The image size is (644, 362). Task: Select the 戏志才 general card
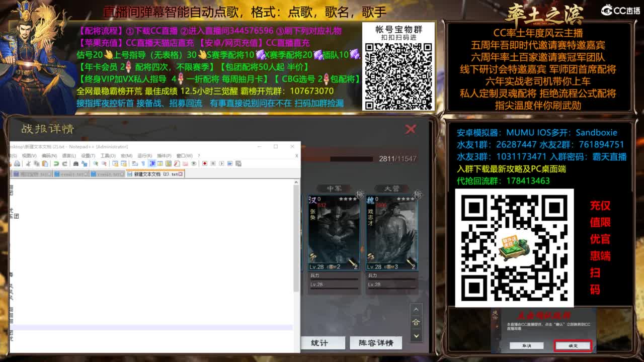[392, 233]
